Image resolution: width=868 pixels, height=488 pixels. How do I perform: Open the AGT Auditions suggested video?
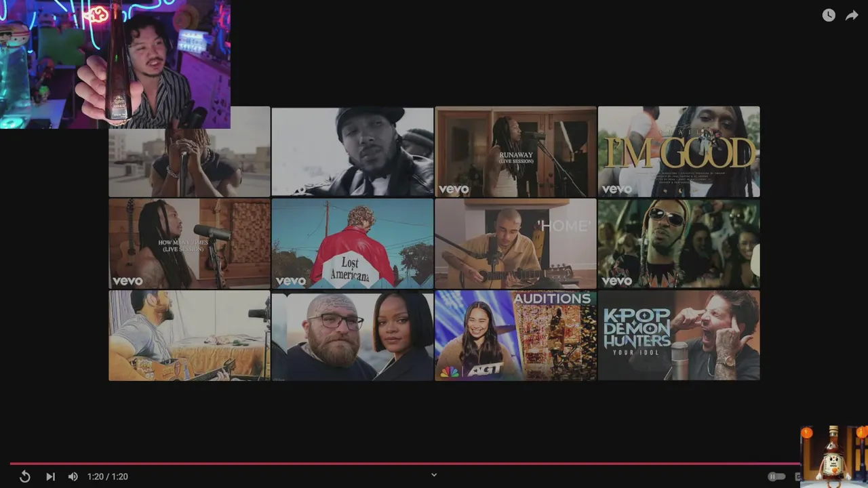(515, 335)
